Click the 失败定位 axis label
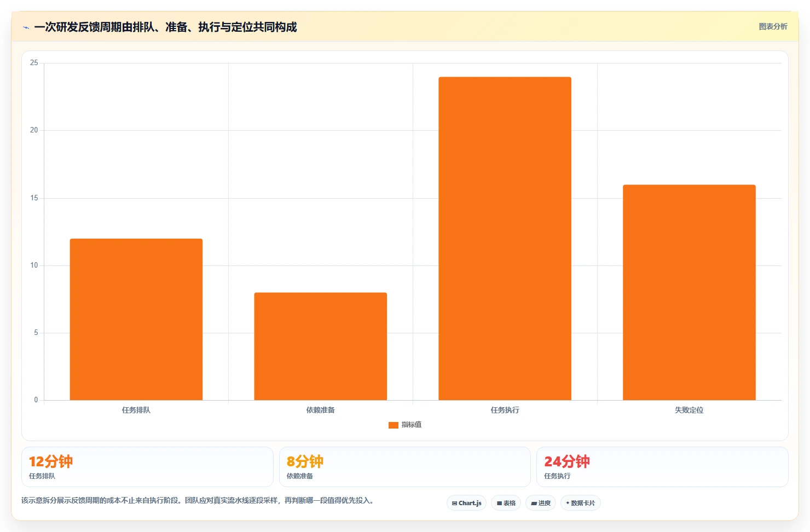Screen dimensions: 810x532 [x=689, y=410]
